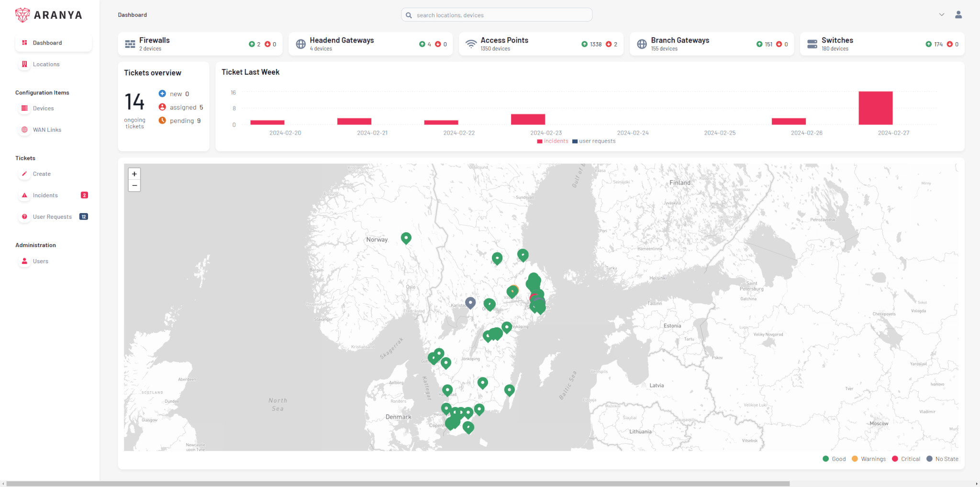Click the Firewalls card icon
The width and height of the screenshot is (980, 487).
130,44
